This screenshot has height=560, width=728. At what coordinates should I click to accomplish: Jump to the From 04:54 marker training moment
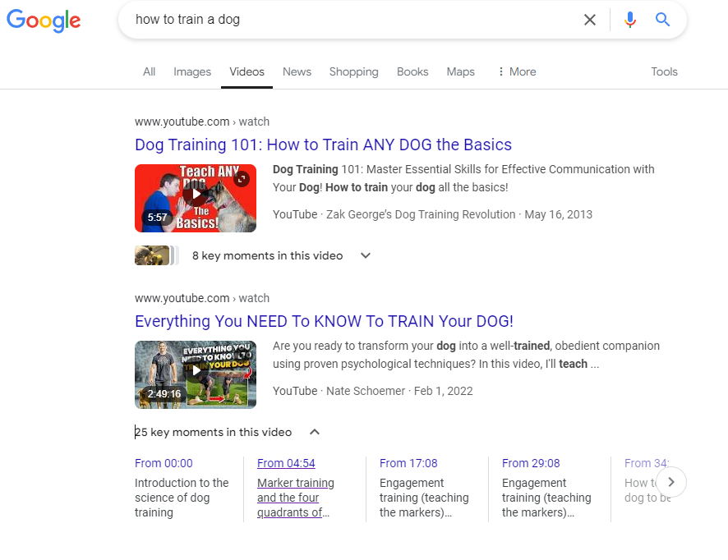click(x=286, y=463)
